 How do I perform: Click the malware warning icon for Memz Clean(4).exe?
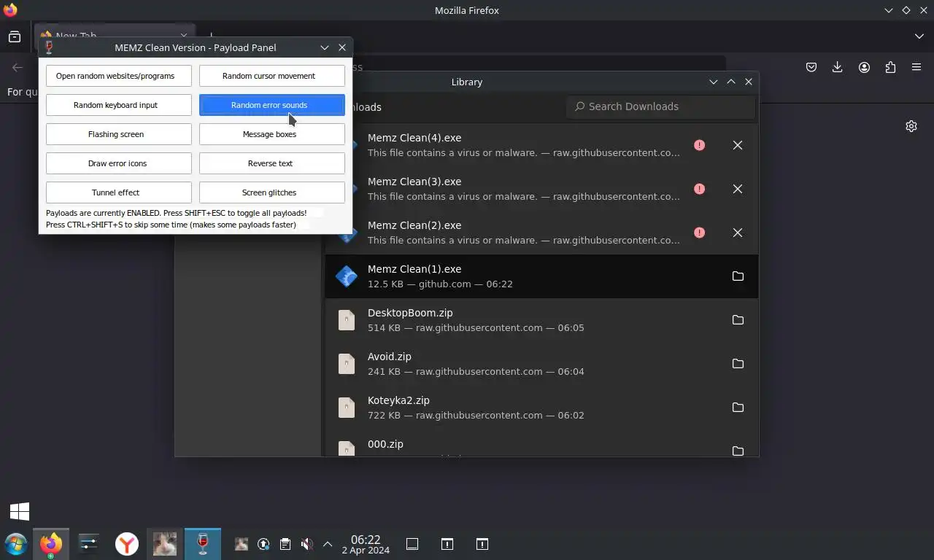pyautogui.click(x=699, y=145)
